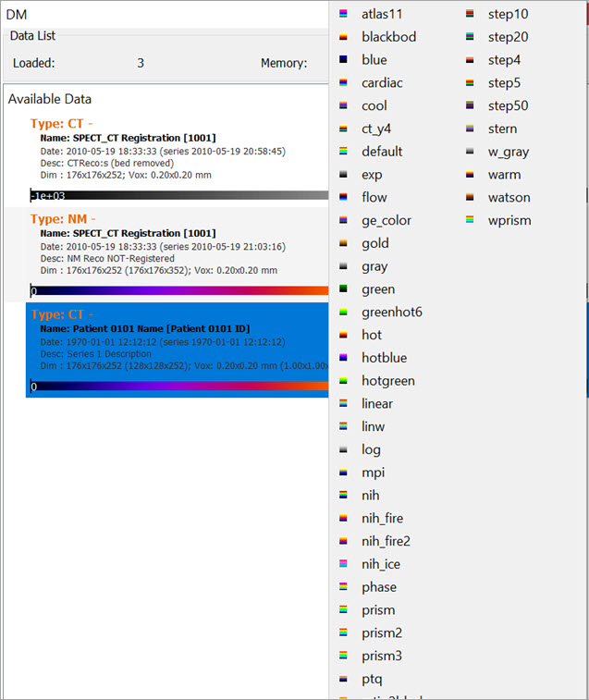Select the hot colormap menu entry
This screenshot has width=589, height=700.
(x=372, y=335)
